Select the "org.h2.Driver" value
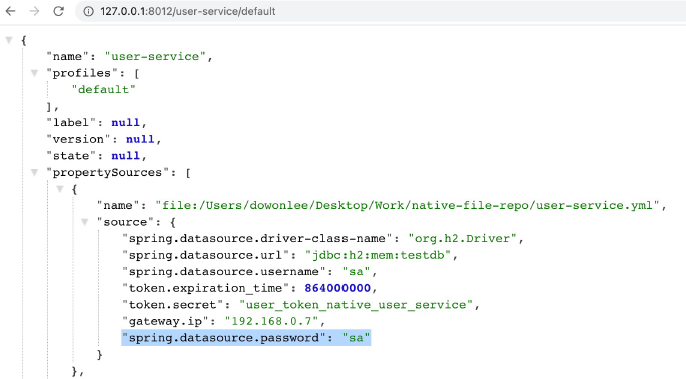 click(463, 239)
